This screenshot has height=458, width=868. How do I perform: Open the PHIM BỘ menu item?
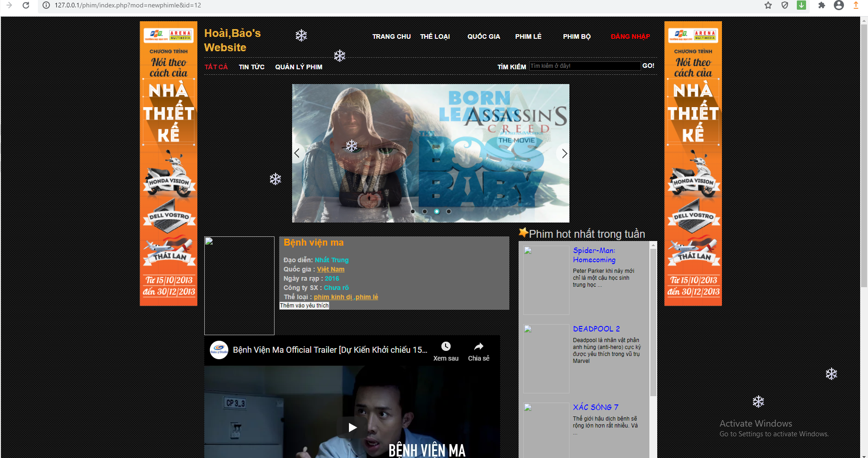pyautogui.click(x=577, y=36)
